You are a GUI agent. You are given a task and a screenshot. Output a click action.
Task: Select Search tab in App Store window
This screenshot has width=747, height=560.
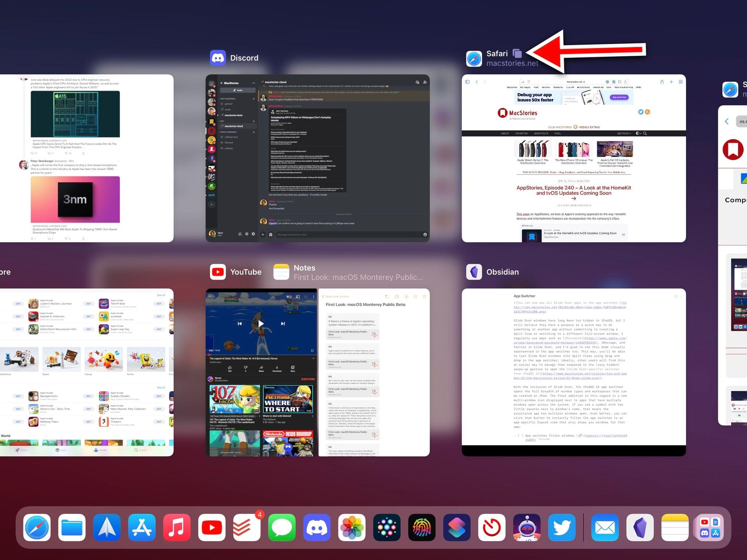click(140, 450)
